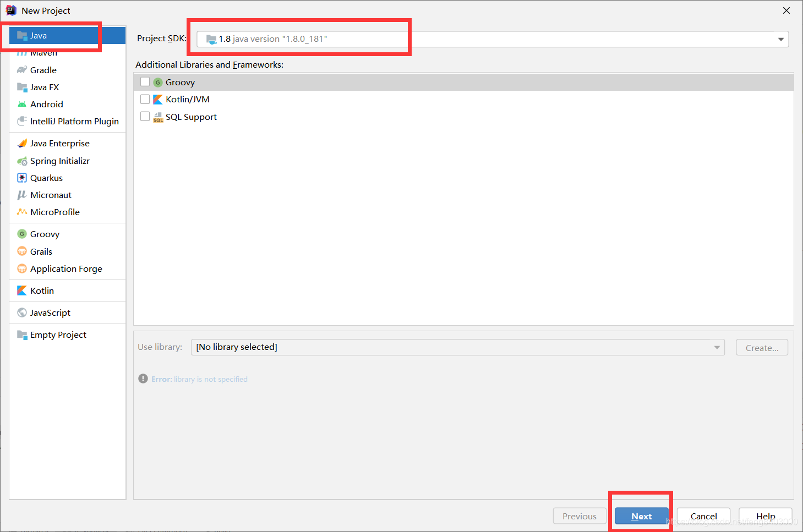Select MicroProfile label
The width and height of the screenshot is (803, 532).
55,212
